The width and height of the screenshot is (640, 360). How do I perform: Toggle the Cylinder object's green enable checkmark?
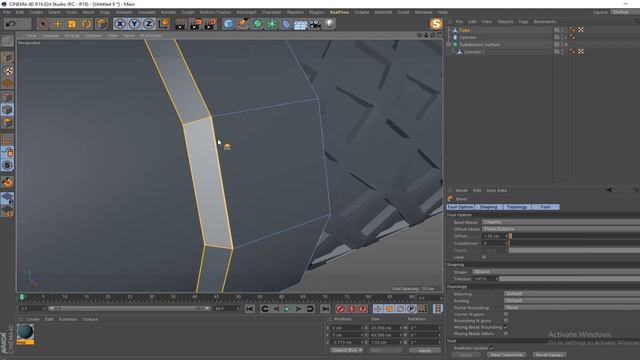566,37
